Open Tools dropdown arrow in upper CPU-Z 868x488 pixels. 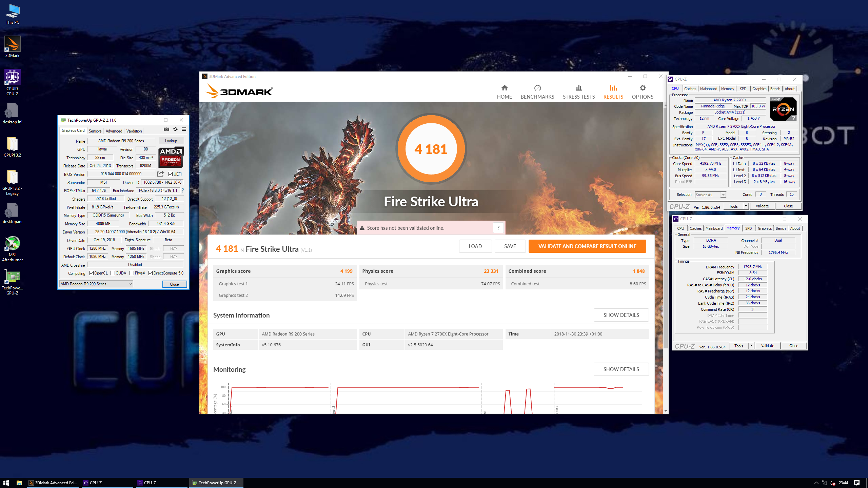(x=746, y=206)
